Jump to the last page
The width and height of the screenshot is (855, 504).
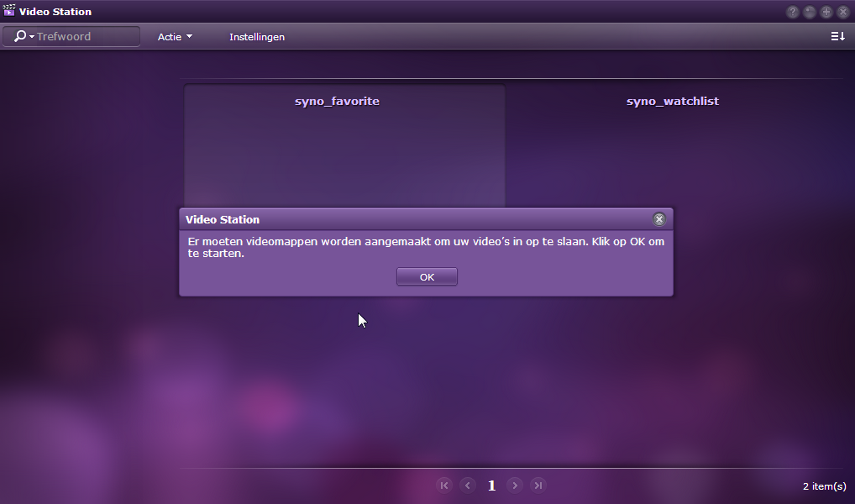538,485
